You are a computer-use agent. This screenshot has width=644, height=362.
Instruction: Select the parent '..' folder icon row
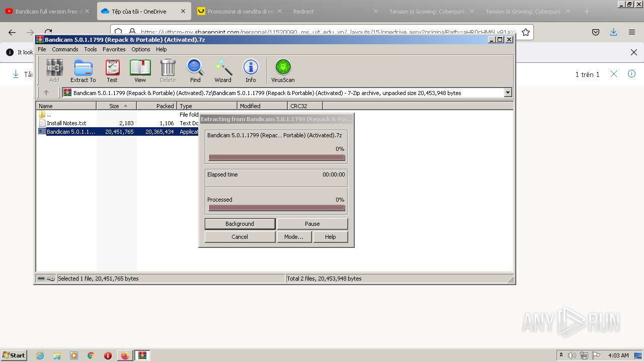pyautogui.click(x=42, y=115)
